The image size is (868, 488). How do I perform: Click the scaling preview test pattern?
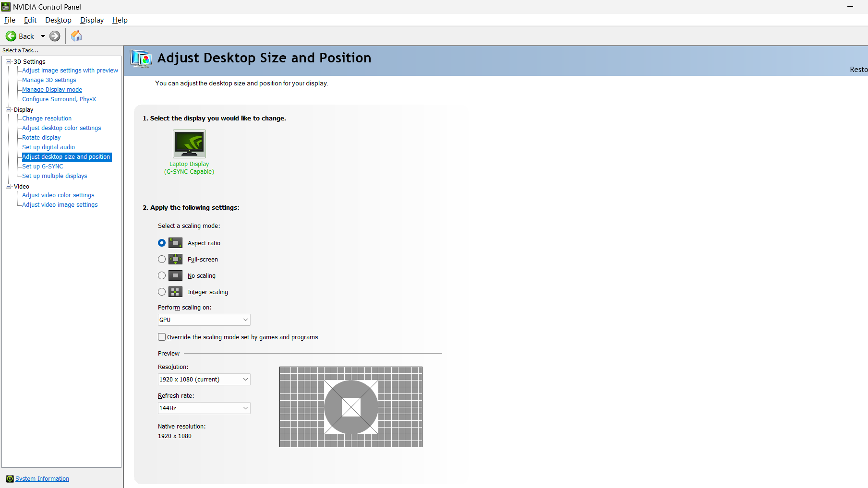tap(351, 407)
